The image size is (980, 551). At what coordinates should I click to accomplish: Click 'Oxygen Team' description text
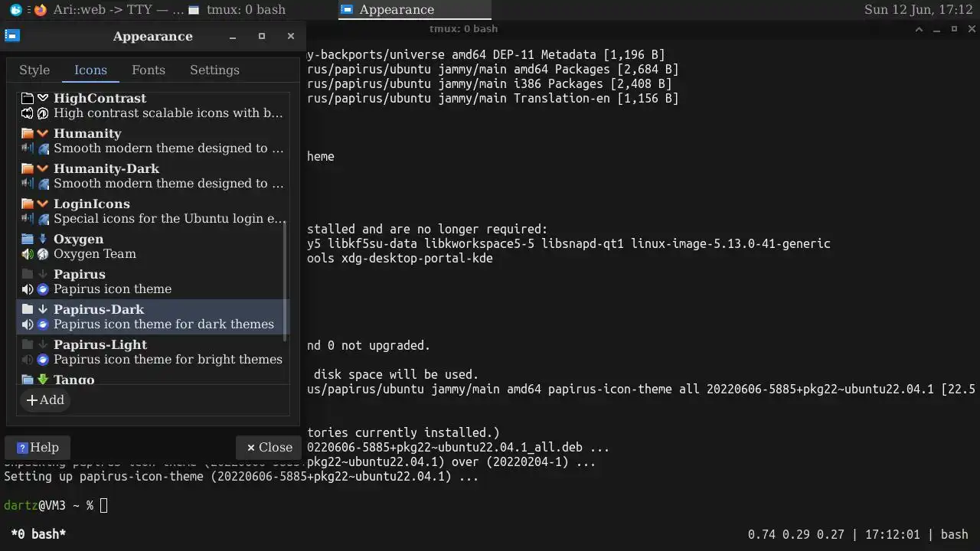pos(95,254)
